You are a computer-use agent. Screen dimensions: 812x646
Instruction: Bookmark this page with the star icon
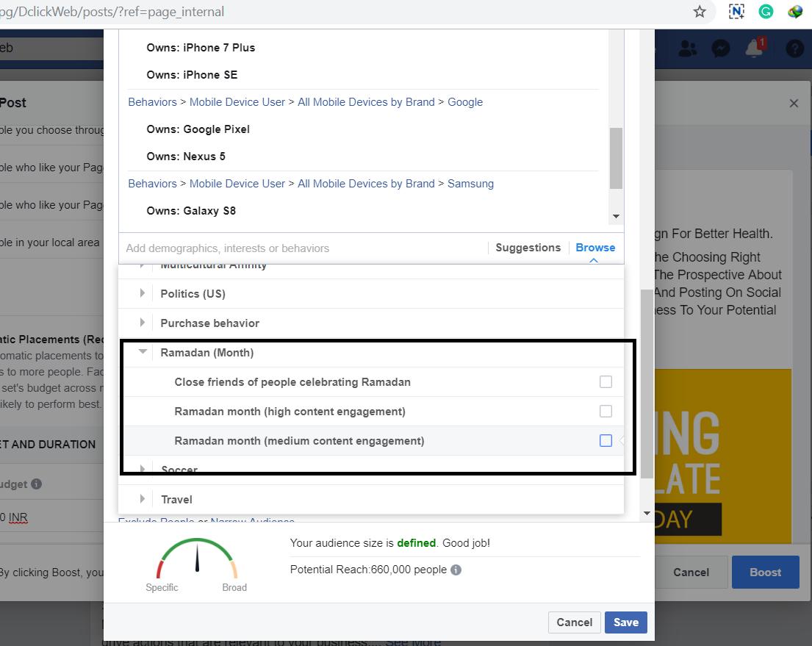700,12
